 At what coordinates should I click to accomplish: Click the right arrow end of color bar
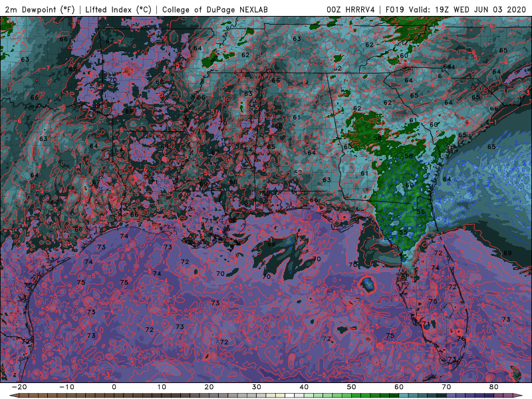pyautogui.click(x=518, y=396)
